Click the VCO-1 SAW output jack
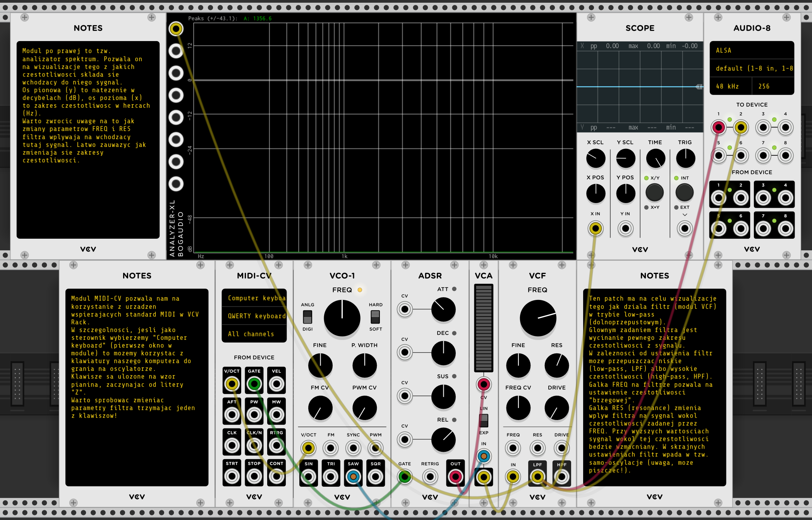 (x=353, y=476)
